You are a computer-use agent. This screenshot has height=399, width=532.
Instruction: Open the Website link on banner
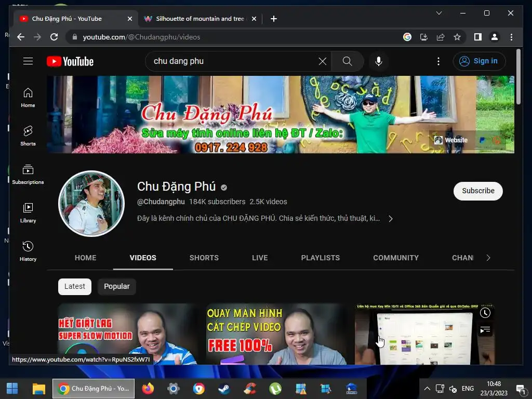point(451,140)
